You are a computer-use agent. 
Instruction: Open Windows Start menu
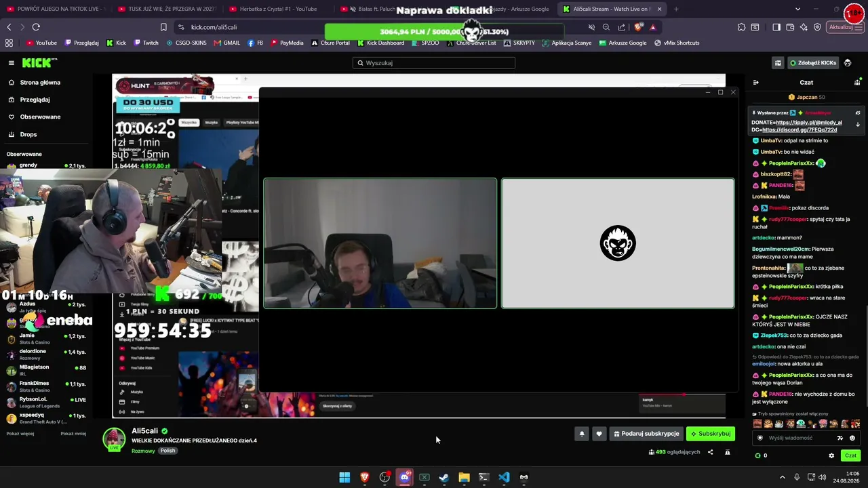click(x=344, y=477)
